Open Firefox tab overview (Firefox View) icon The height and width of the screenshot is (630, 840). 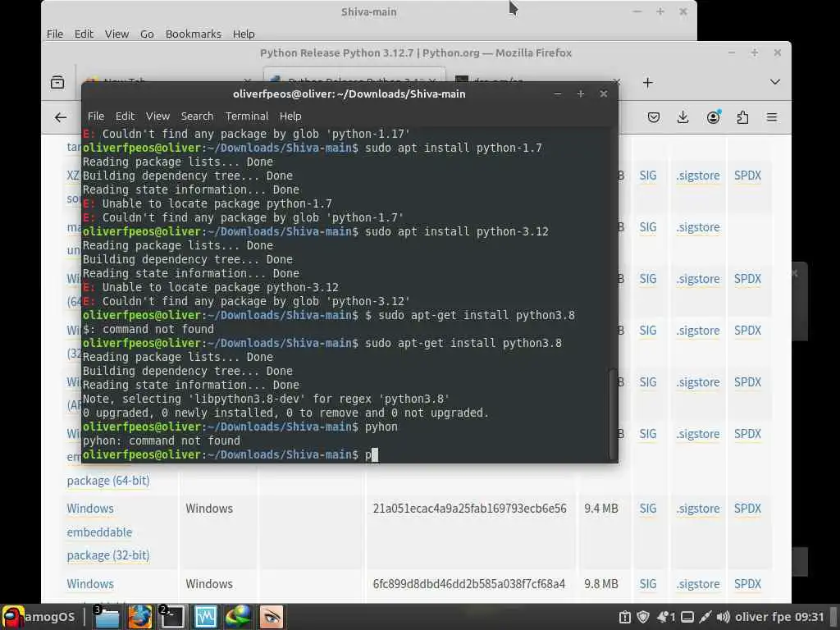57,83
